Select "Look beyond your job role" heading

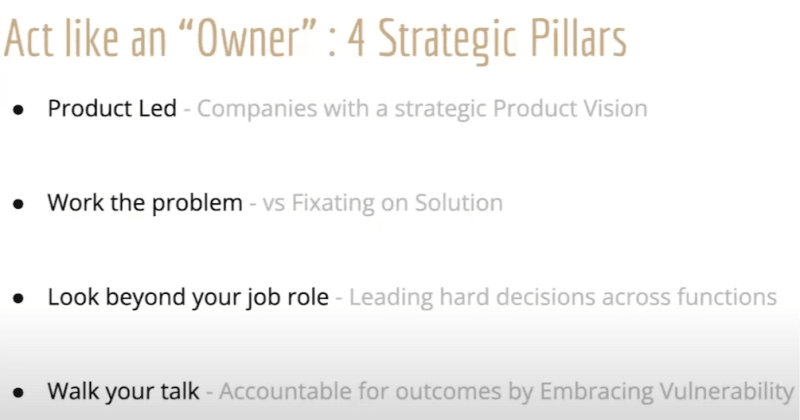tap(189, 298)
